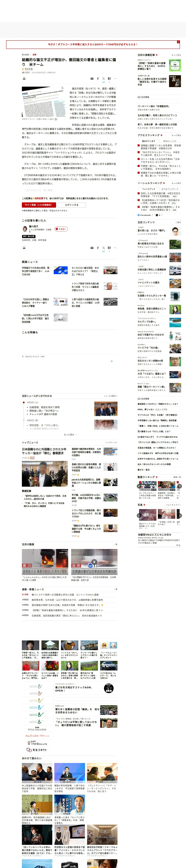The height and width of the screenshot is (868, 186).
Task: Open 体験型VRはビズエモにお任せ ad link
Action: 155,534
